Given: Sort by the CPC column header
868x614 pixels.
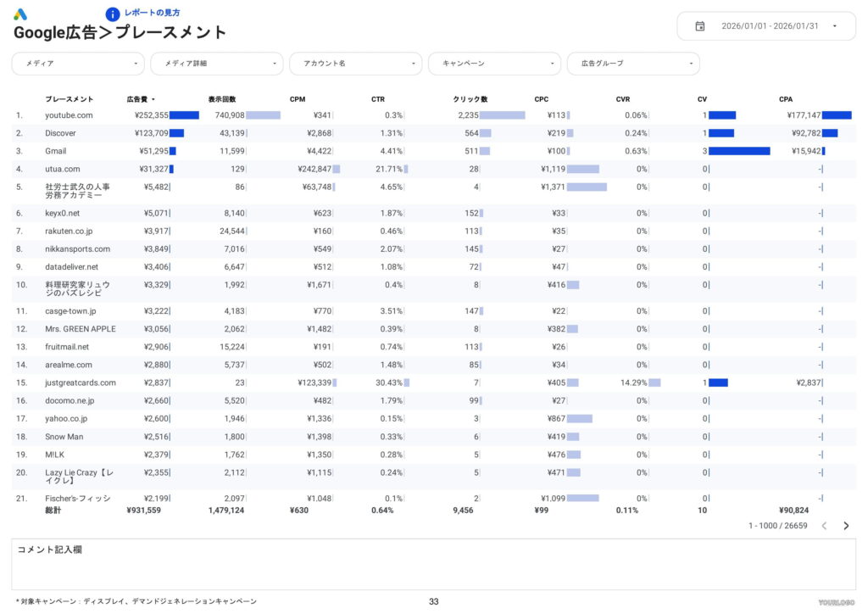Looking at the screenshot, I should (542, 99).
